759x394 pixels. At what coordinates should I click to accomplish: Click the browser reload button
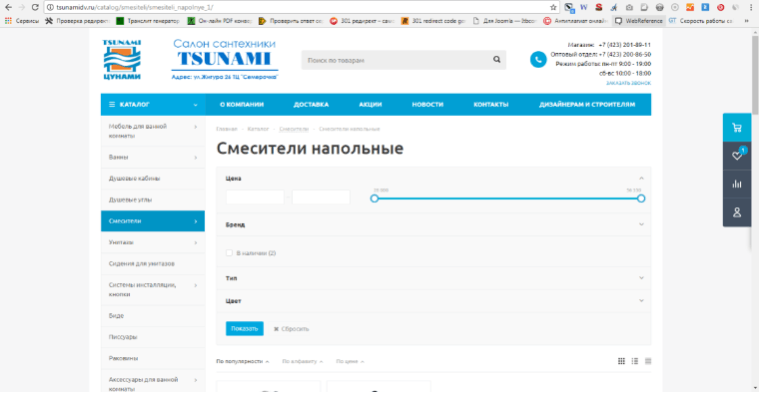click(35, 7)
